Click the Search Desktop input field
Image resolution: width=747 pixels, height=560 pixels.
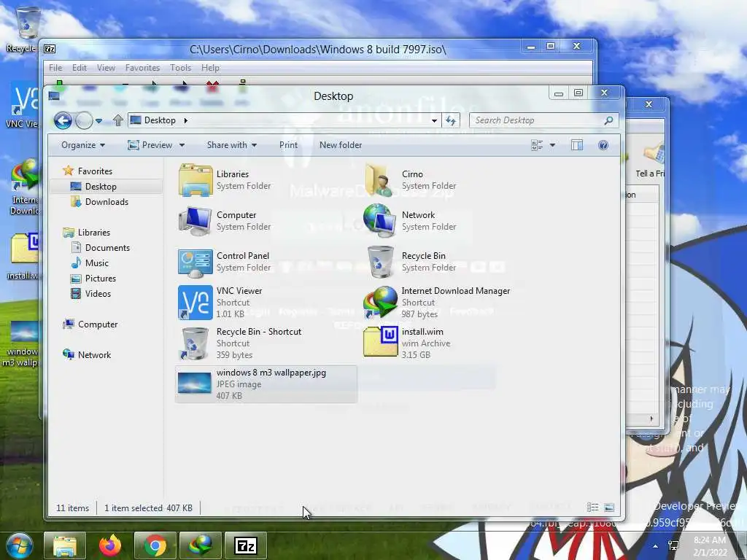coord(536,120)
